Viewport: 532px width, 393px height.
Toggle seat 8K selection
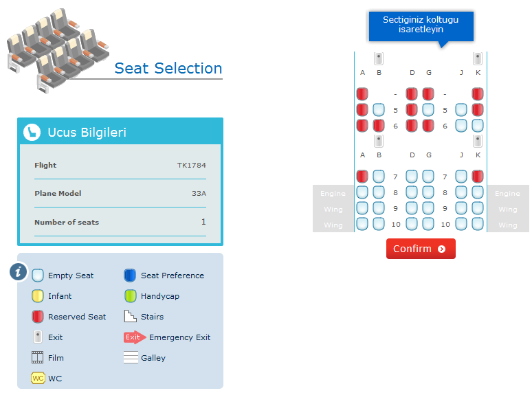pyautogui.click(x=478, y=192)
